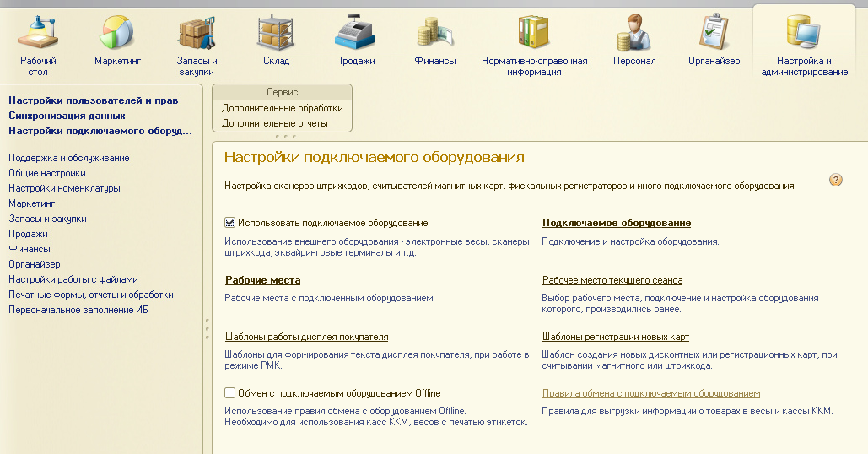Open the Подключаемое оборудование link
This screenshot has height=454, width=868.
[x=616, y=223]
